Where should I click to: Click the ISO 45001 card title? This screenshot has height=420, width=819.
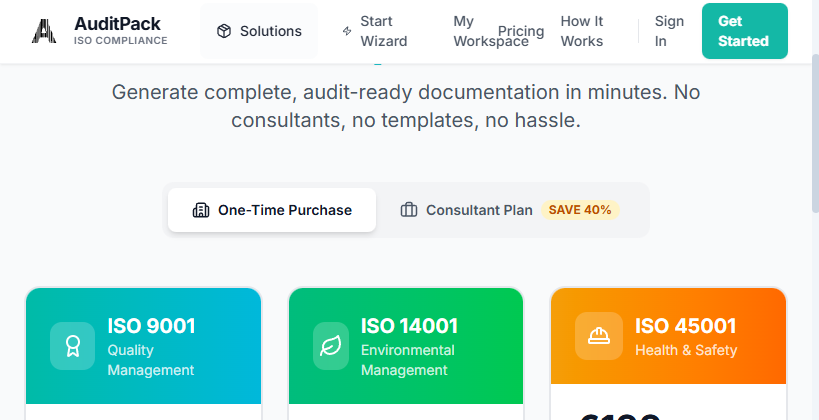coord(685,326)
